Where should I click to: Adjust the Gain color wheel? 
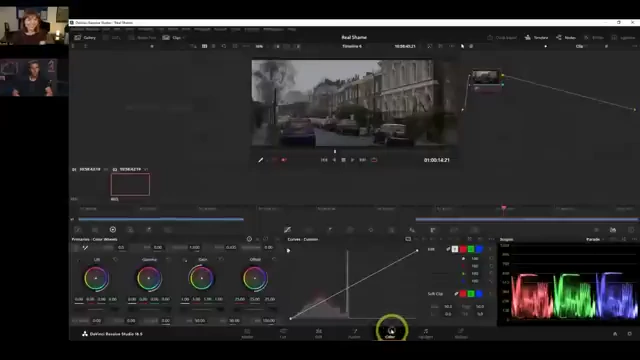(202, 278)
